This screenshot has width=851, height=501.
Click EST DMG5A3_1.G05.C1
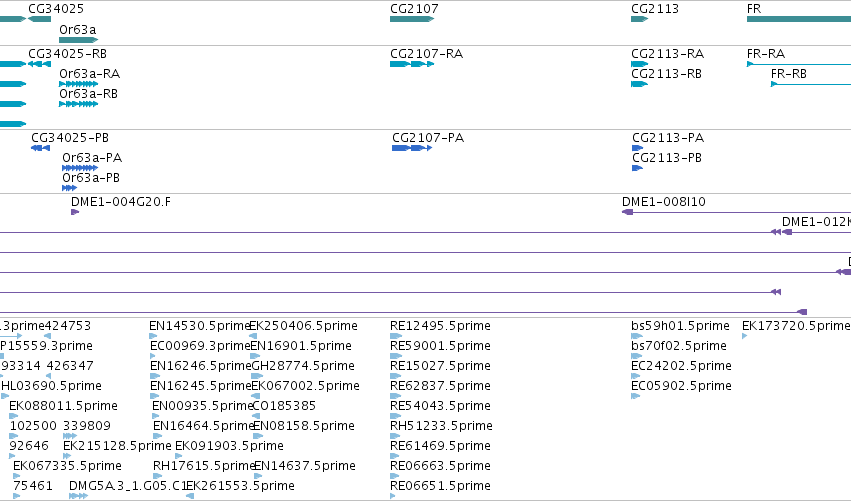click(x=128, y=486)
